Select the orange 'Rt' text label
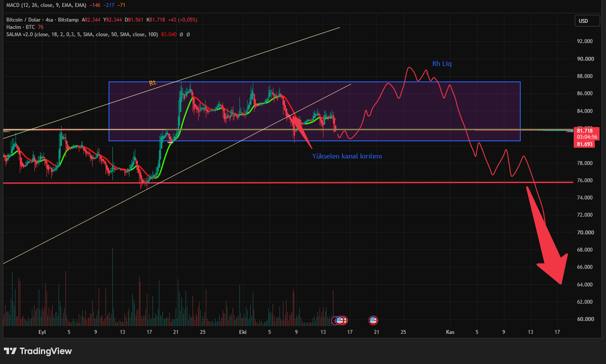Viewport: 606px width, 364px height. [x=151, y=82]
